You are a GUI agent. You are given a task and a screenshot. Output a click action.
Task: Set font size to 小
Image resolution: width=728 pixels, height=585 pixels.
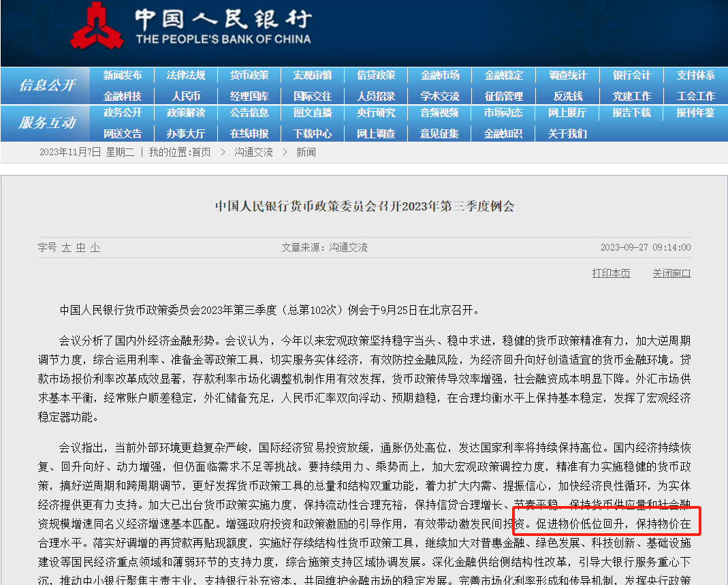[95, 247]
